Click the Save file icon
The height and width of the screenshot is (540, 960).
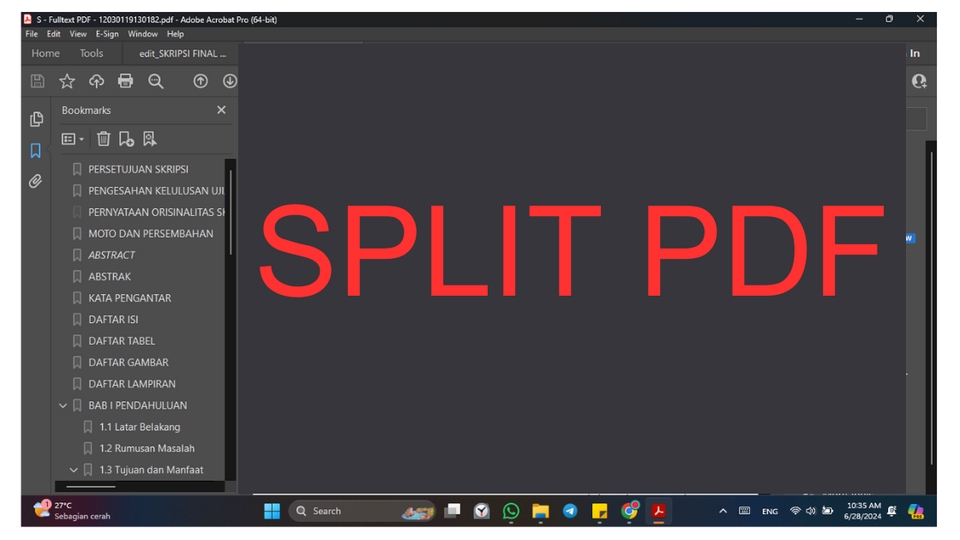37,81
